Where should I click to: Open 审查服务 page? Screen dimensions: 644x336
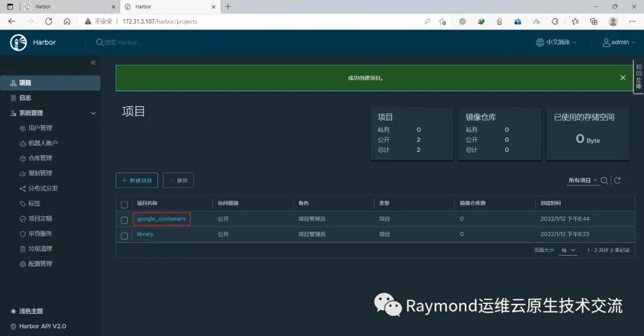[x=40, y=234]
